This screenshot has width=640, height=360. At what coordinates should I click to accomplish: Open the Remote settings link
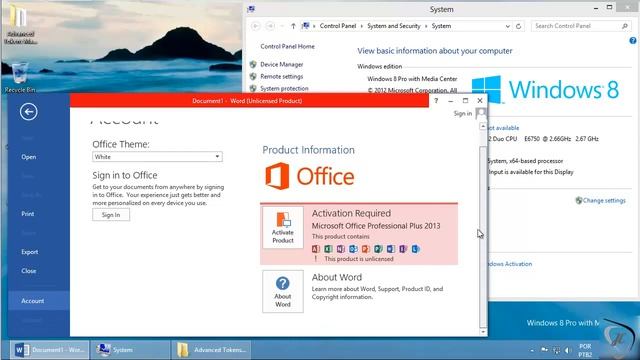point(282,76)
